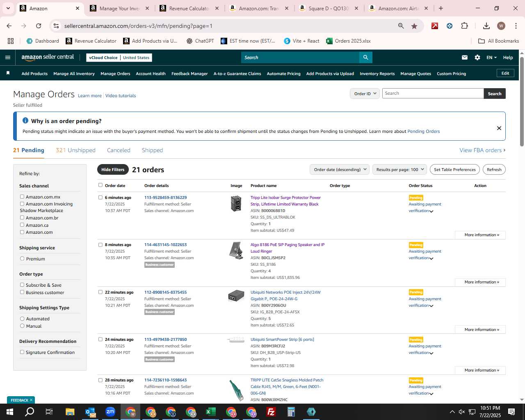
Task: Open the Order date (descending) sort dropdown
Action: pyautogui.click(x=339, y=169)
